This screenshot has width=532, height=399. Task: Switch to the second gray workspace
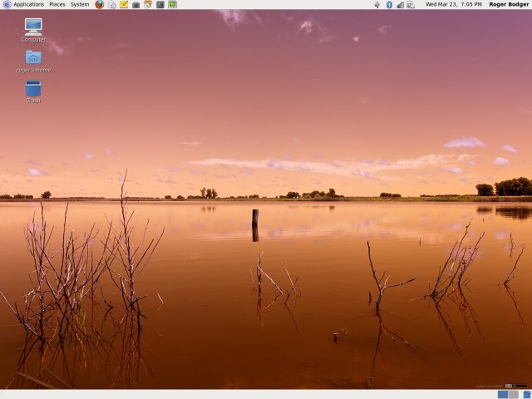tap(514, 394)
